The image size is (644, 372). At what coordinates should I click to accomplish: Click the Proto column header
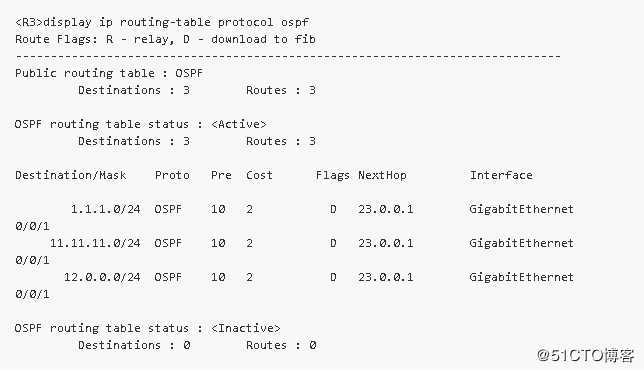(x=172, y=175)
